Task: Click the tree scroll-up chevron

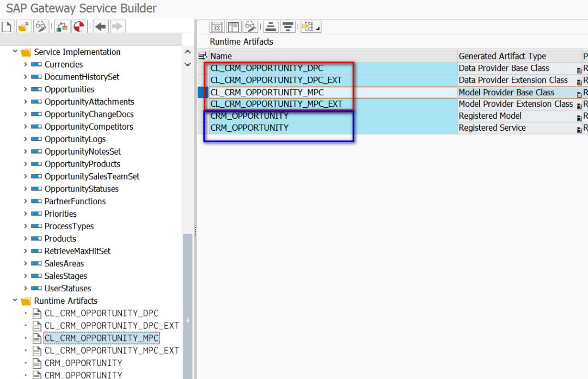Action: pyautogui.click(x=188, y=52)
